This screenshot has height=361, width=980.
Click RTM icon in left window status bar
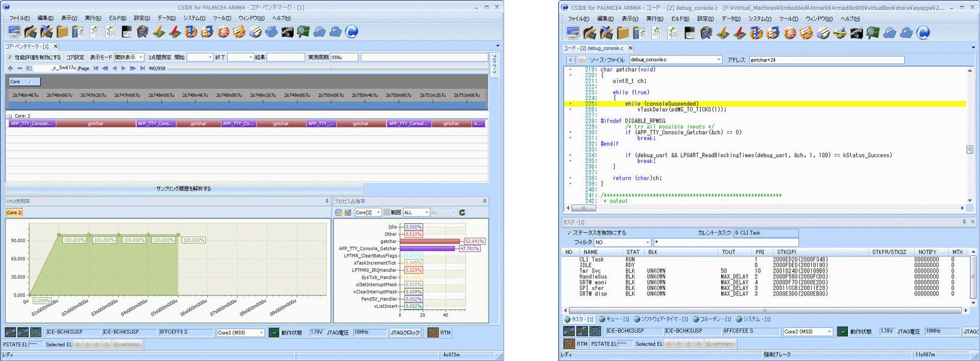click(x=433, y=332)
